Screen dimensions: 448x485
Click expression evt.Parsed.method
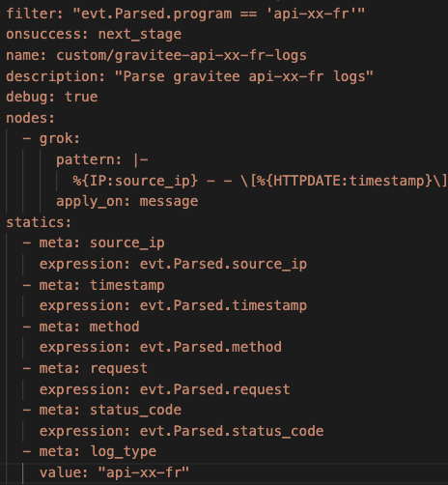(160, 347)
